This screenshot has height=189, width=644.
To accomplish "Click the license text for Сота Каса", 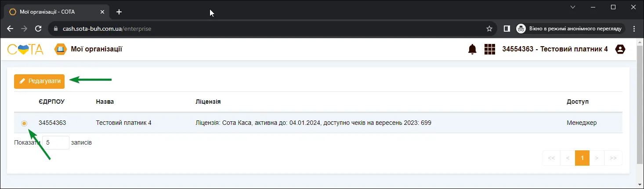I will pyautogui.click(x=313, y=123).
